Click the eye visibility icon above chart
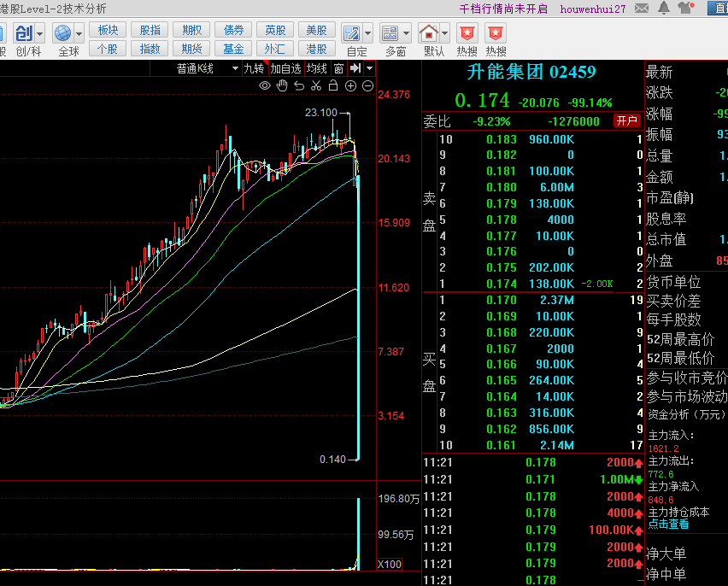 point(265,86)
